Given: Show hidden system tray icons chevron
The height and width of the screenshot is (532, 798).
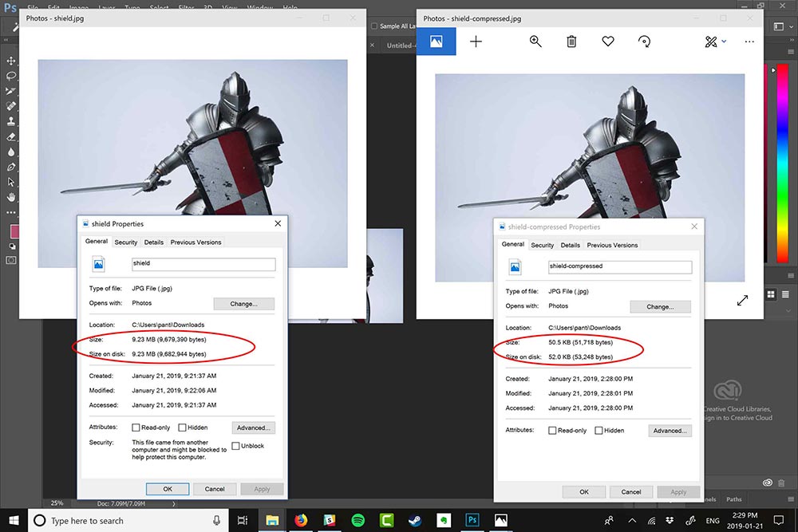Looking at the screenshot, I should (x=632, y=520).
